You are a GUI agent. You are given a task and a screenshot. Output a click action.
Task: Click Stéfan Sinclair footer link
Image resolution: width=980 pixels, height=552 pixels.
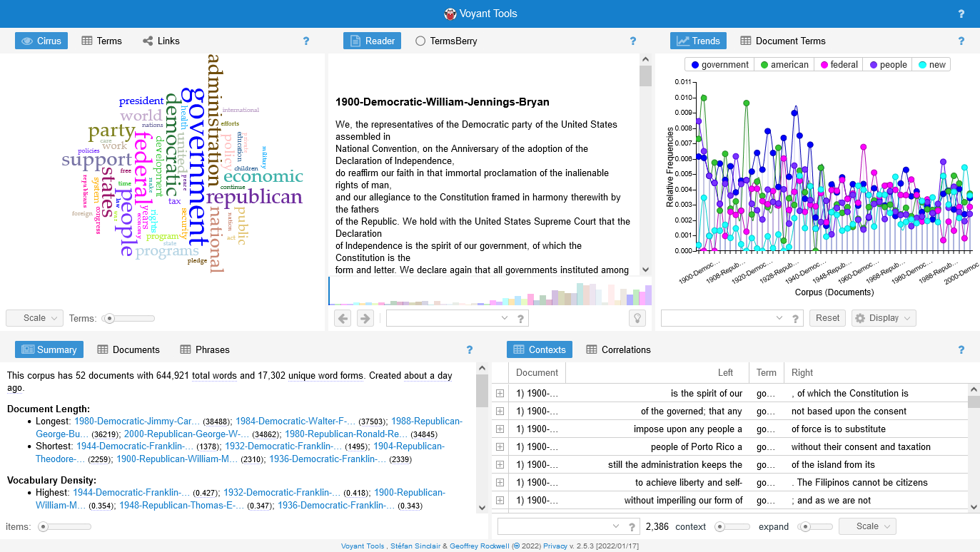pyautogui.click(x=414, y=546)
